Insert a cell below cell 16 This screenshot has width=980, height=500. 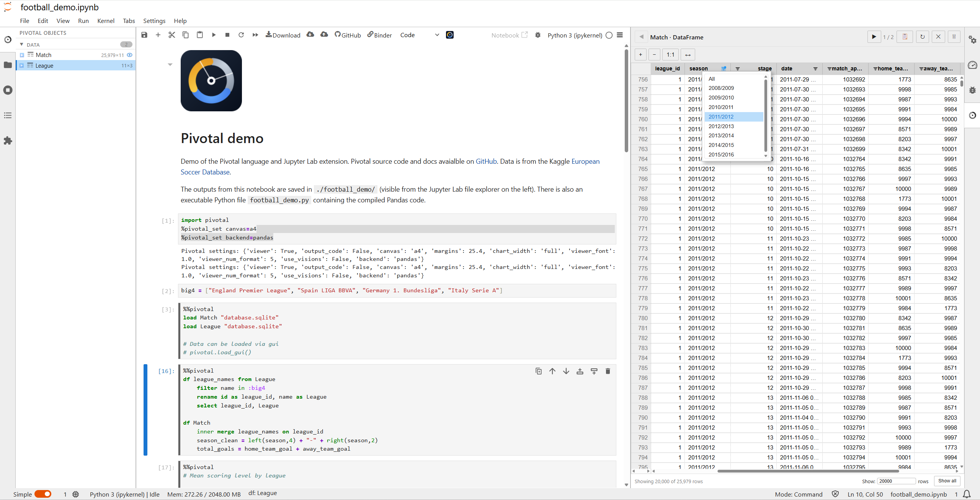pos(594,371)
